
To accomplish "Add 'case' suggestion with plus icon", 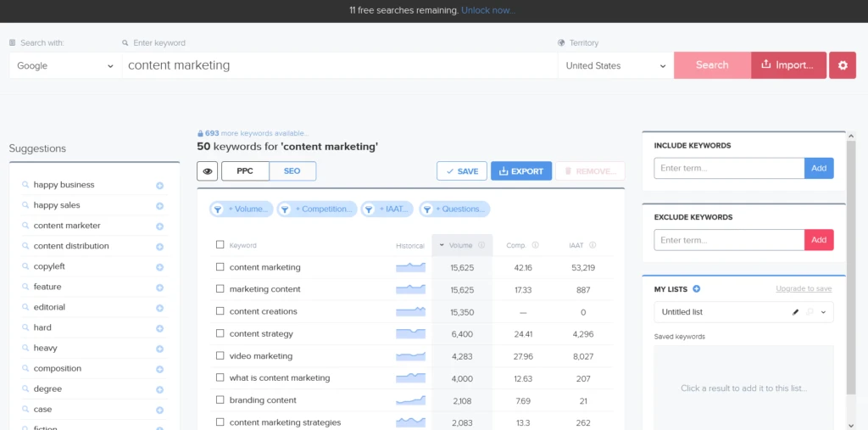I will click(159, 410).
